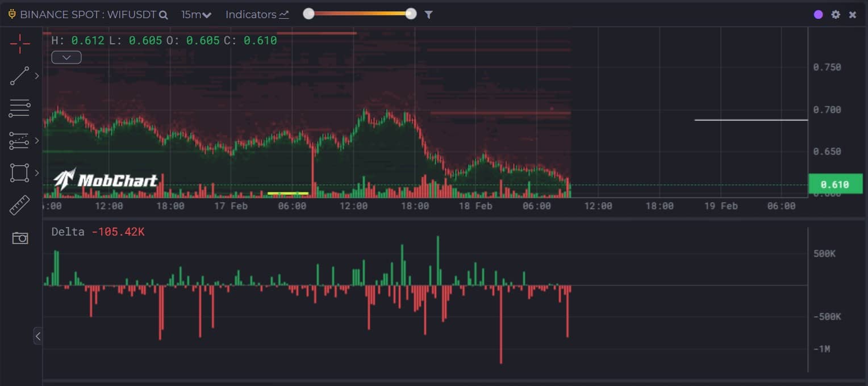
Task: Collapse the left panel arrow tab
Action: [x=37, y=336]
